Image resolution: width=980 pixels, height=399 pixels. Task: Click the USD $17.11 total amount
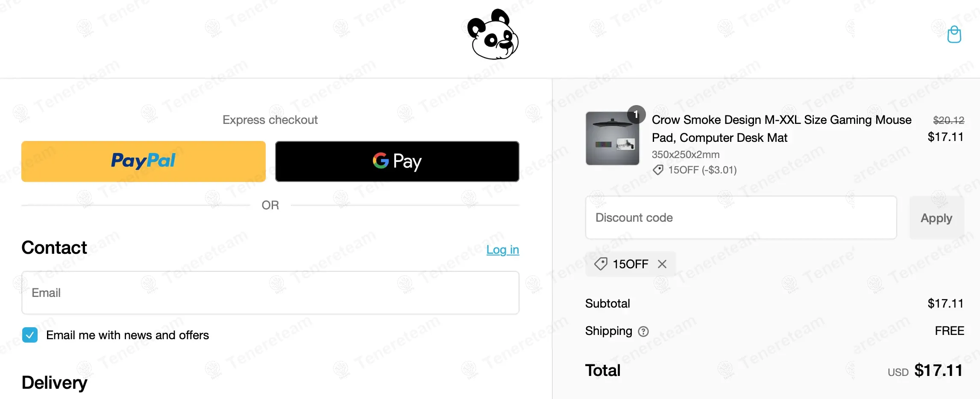pos(938,370)
